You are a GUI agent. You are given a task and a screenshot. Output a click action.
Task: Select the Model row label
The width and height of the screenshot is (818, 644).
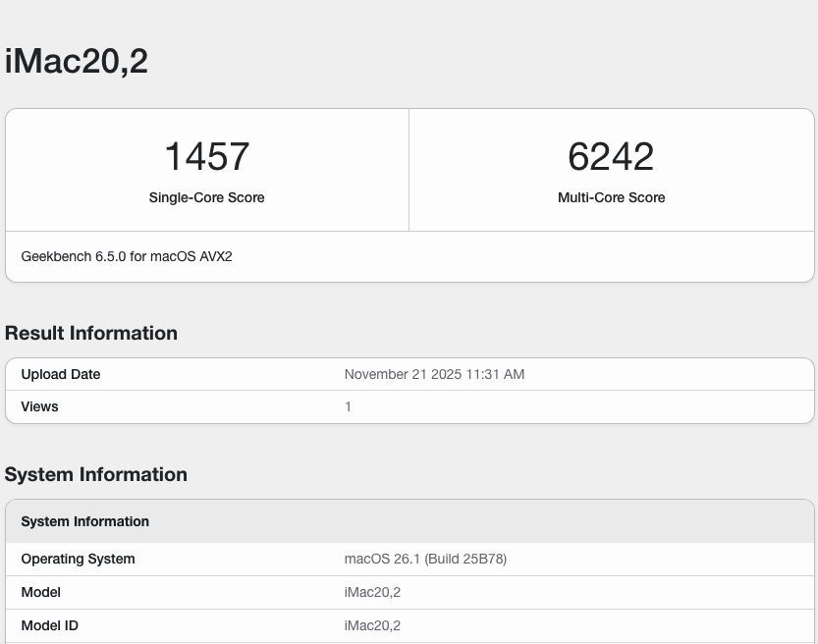click(40, 592)
